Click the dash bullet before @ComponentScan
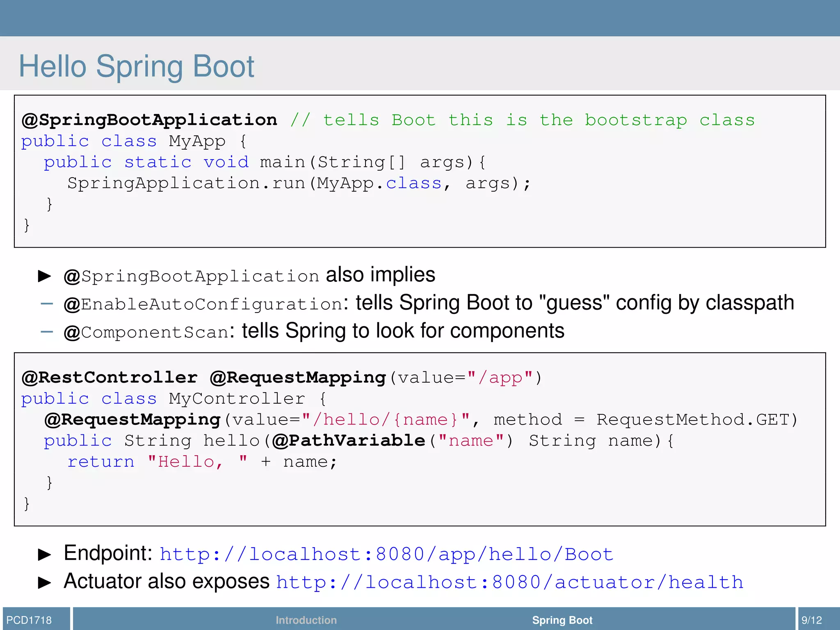 (47, 332)
